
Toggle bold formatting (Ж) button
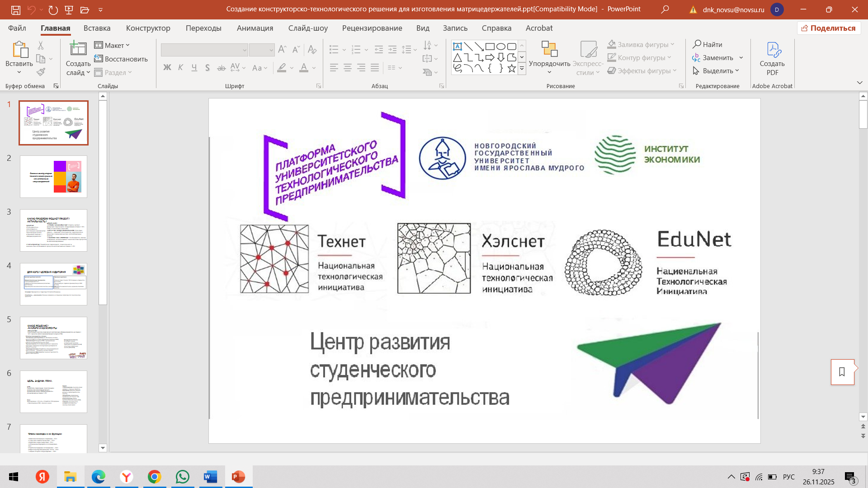(167, 68)
